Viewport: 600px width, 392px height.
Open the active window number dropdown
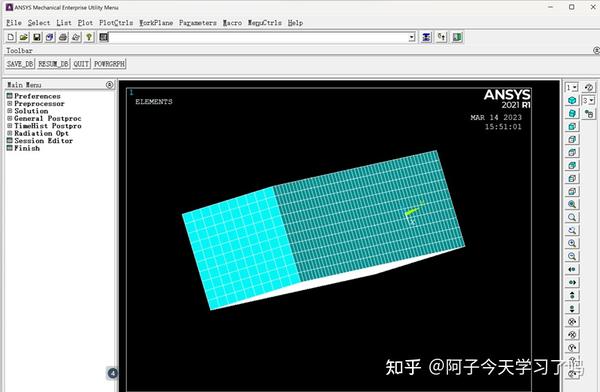click(572, 88)
